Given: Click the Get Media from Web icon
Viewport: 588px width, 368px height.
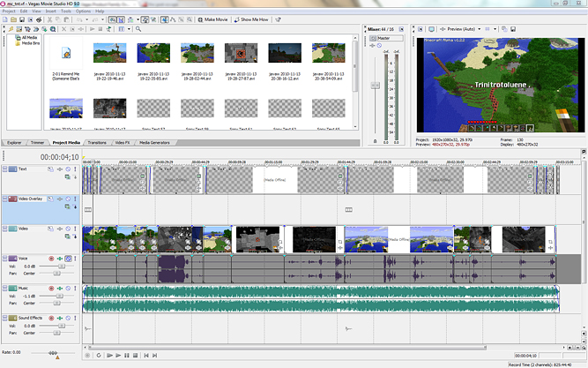Looking at the screenshot, I should click(53, 29).
